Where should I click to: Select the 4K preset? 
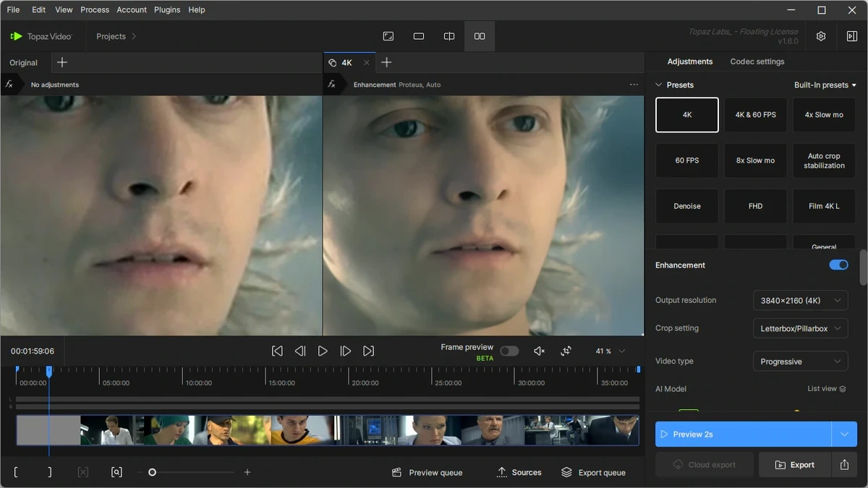tap(687, 115)
